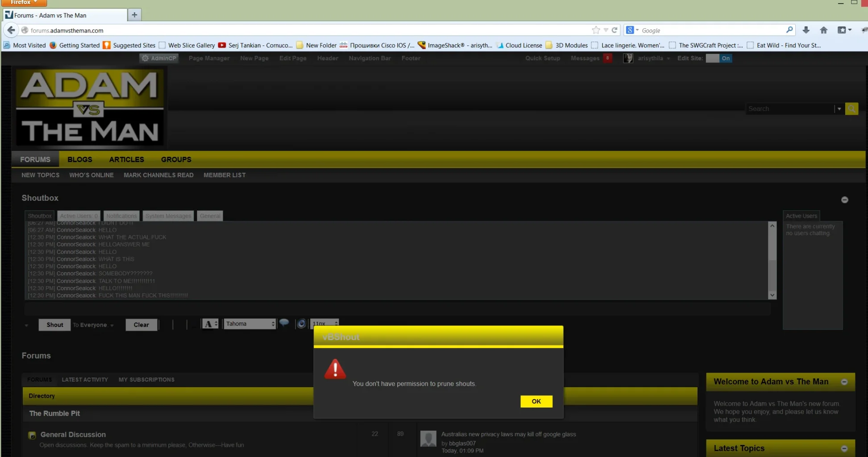The height and width of the screenshot is (457, 868).
Task: Click the search magnifier in Google box
Action: [x=789, y=30]
